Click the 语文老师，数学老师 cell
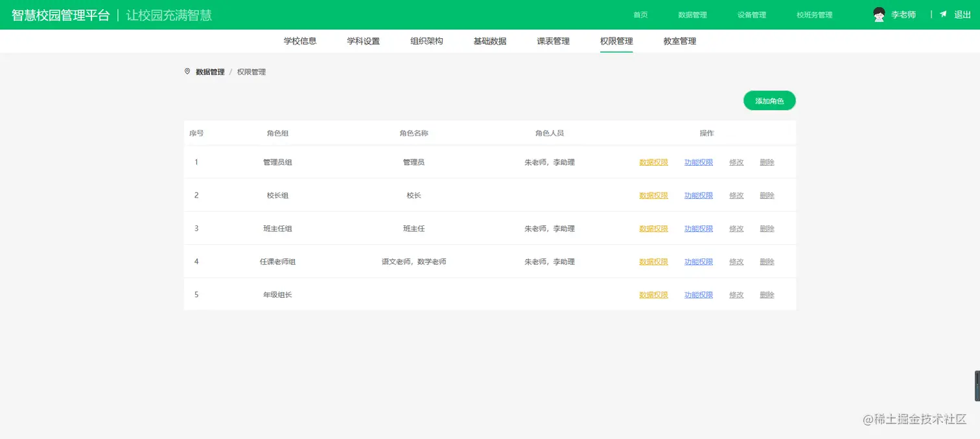The image size is (980, 439). pos(414,262)
